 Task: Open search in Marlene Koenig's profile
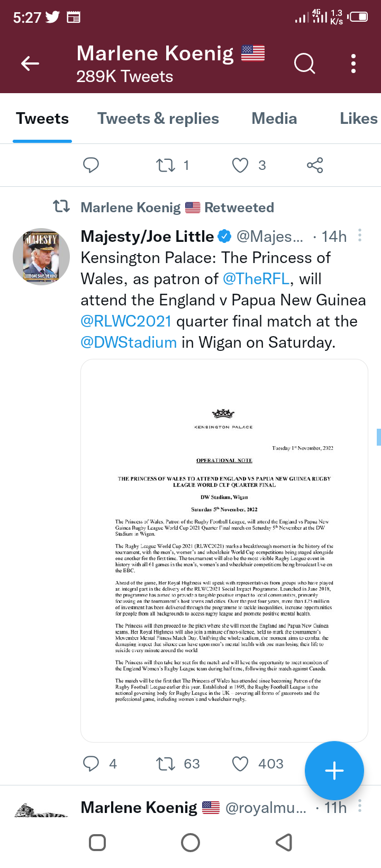tap(304, 64)
